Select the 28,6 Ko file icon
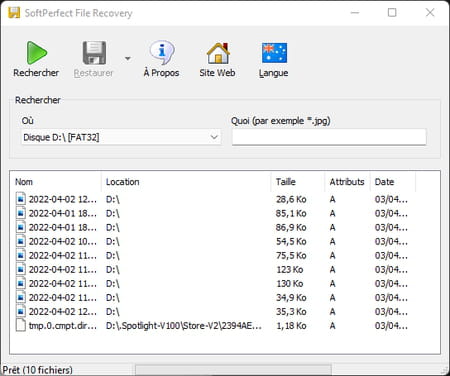Viewport: 450px width, 376px height. (21, 199)
